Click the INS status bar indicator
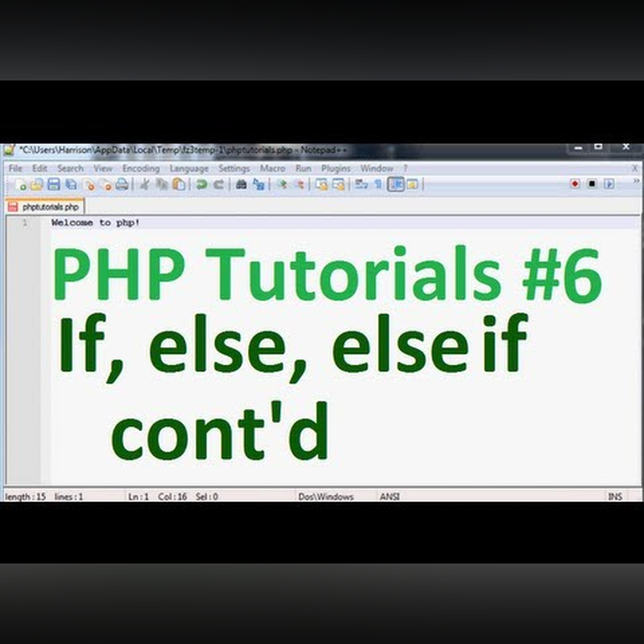The width and height of the screenshot is (644, 644). (x=615, y=497)
